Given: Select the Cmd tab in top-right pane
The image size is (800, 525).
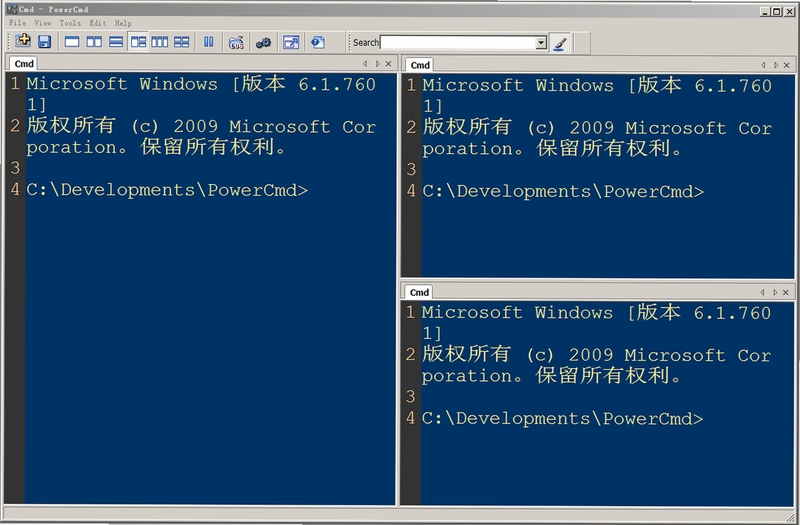Looking at the screenshot, I should pos(420,65).
